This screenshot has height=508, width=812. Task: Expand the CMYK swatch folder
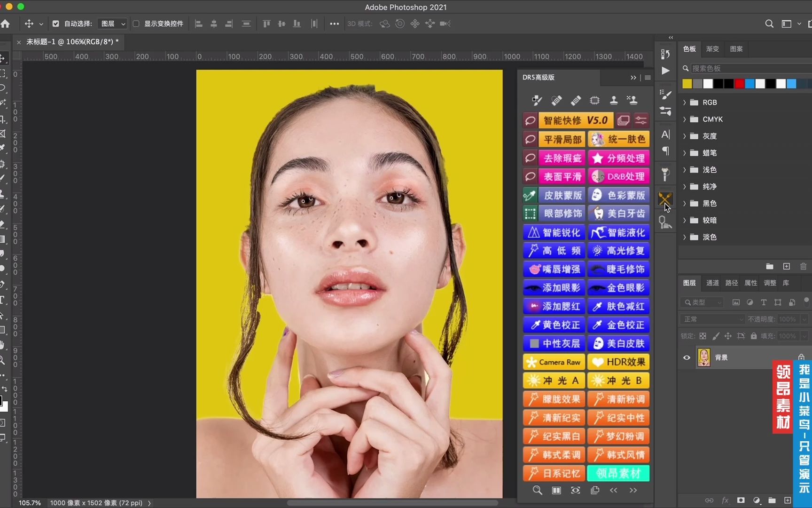click(685, 119)
